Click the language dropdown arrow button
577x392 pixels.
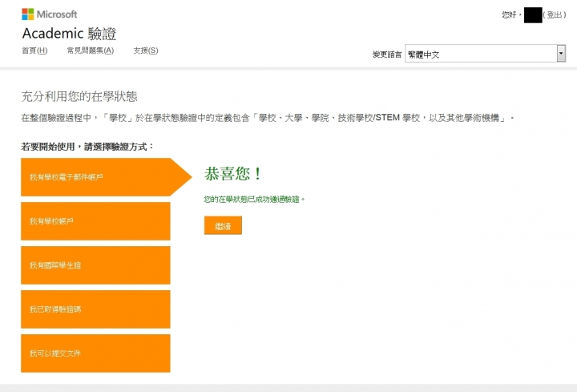point(561,54)
